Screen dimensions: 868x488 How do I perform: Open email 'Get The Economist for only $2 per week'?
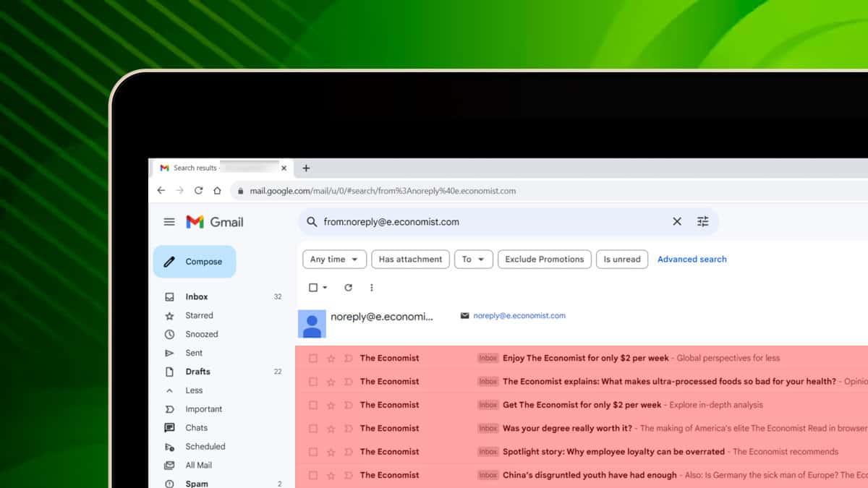click(582, 405)
